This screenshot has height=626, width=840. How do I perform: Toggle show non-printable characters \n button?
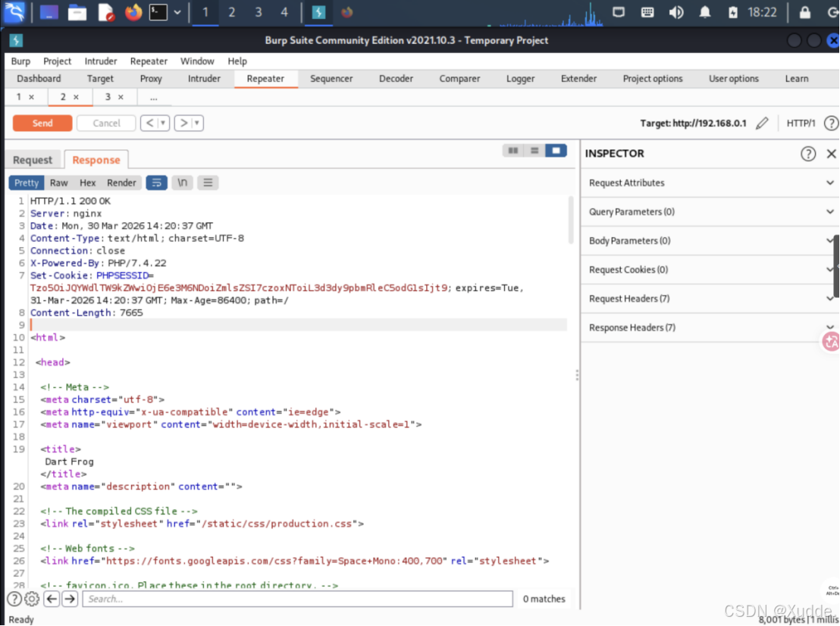click(x=182, y=183)
